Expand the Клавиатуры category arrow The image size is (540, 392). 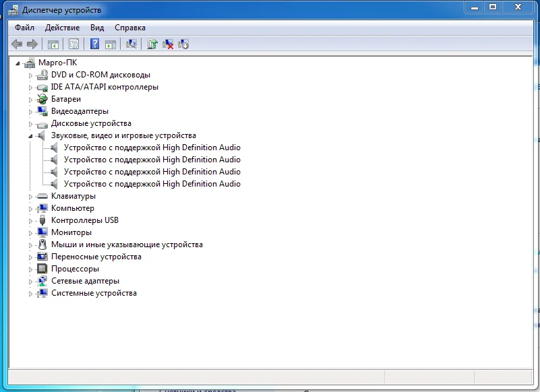tap(30, 197)
